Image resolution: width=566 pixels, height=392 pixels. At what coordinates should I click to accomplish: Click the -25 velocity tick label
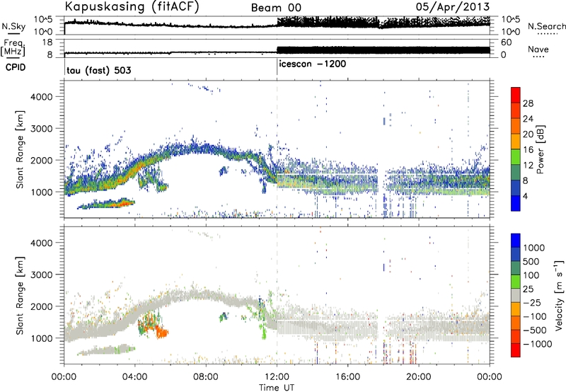(532, 302)
